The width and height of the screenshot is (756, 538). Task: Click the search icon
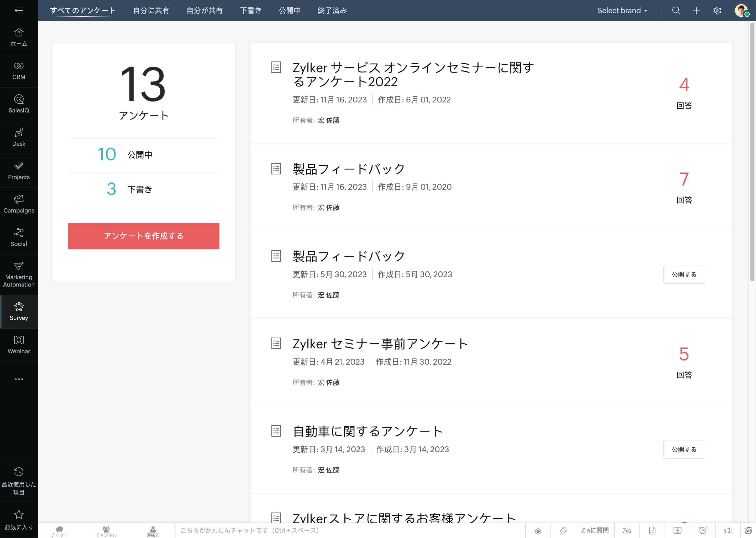[x=676, y=11]
